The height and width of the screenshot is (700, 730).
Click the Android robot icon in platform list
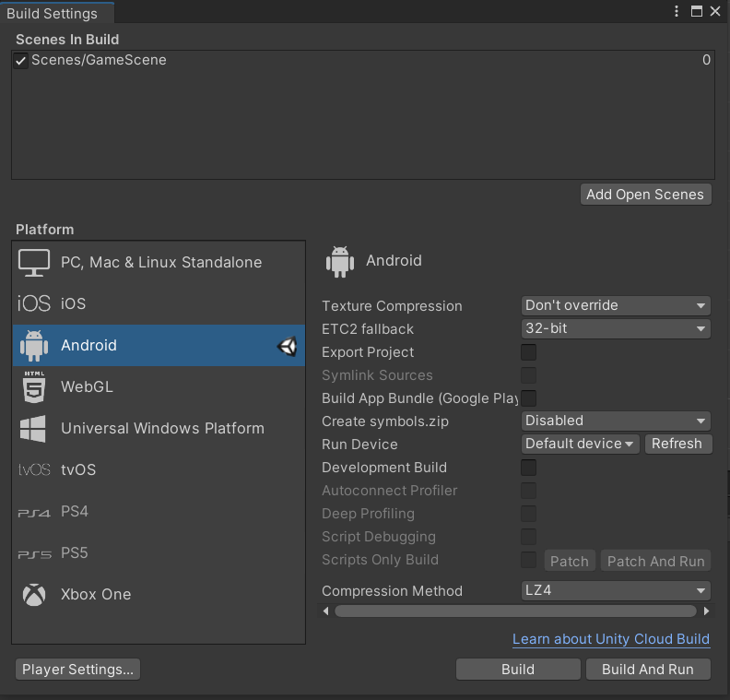34,346
